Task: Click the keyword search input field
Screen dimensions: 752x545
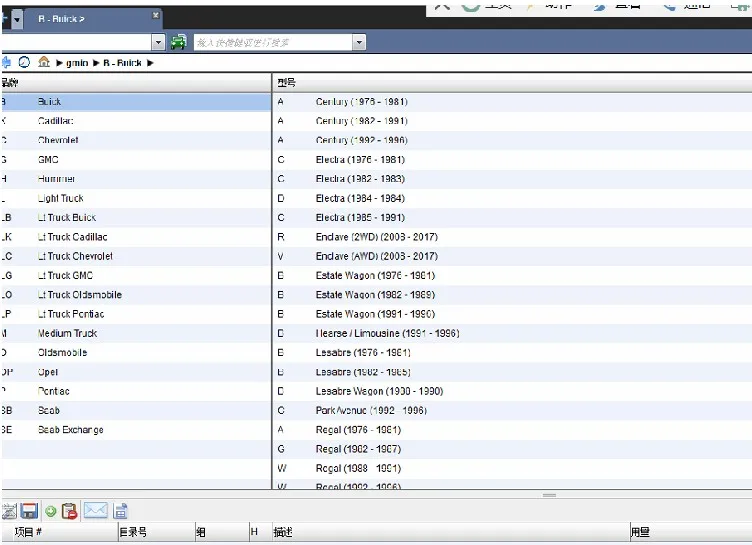Action: pos(273,42)
